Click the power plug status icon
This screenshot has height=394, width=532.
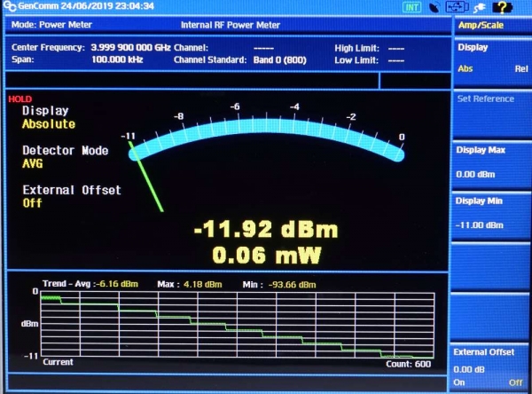480,7
